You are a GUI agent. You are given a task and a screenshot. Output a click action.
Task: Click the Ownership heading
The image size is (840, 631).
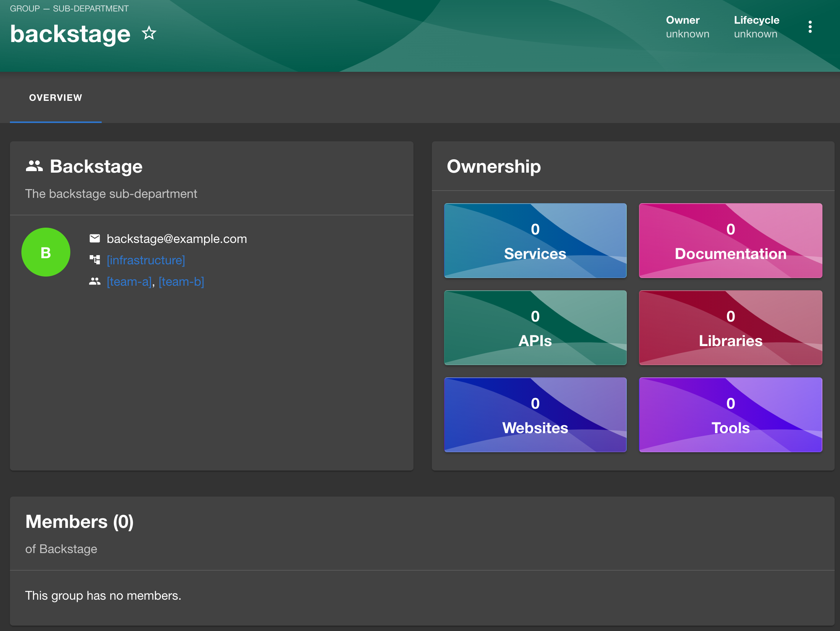(x=494, y=167)
